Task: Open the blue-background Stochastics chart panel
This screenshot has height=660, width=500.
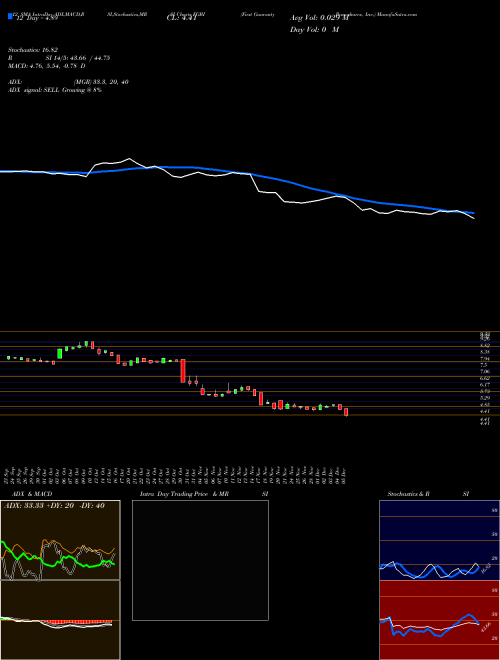Action: click(x=439, y=540)
